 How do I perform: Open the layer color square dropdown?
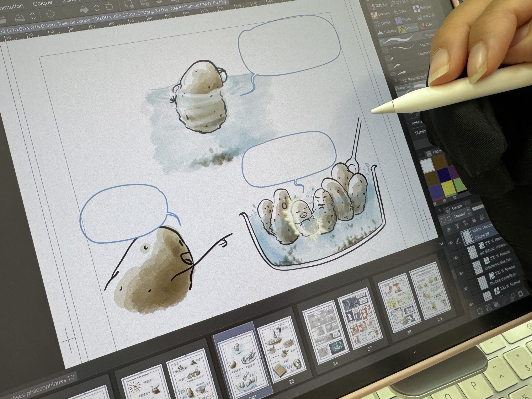[x=445, y=220]
